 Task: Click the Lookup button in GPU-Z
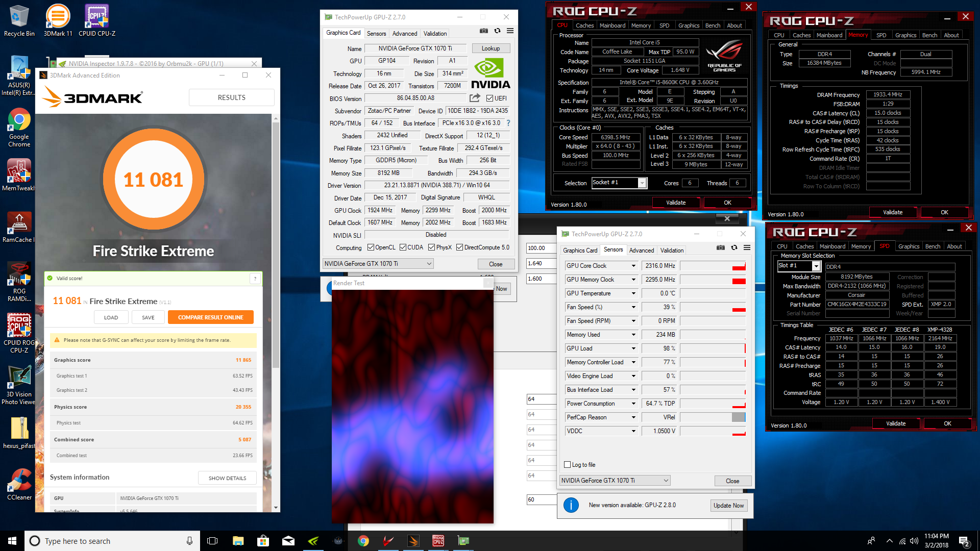click(491, 48)
